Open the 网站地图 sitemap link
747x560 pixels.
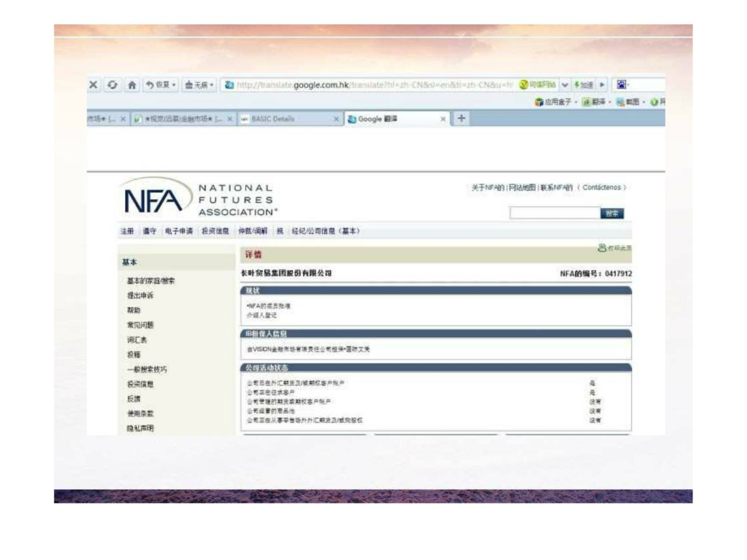tap(523, 187)
